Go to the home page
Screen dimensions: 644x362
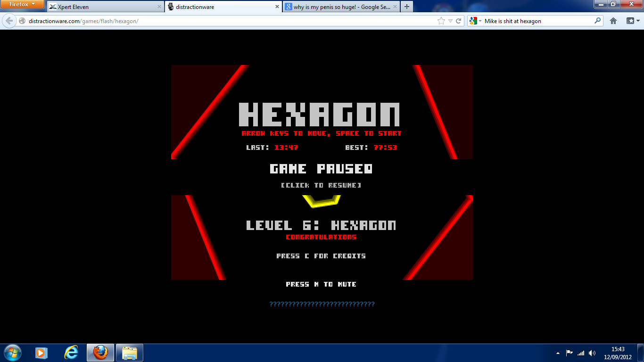pos(613,21)
